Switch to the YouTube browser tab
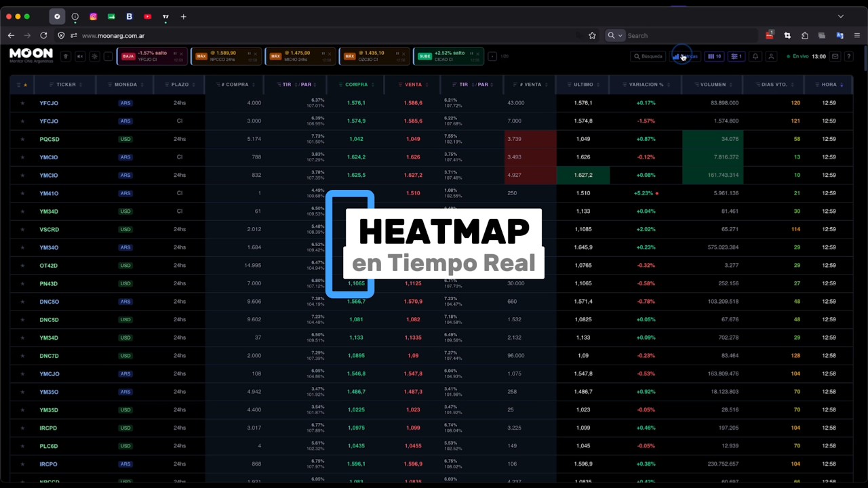The image size is (868, 488). 147,16
